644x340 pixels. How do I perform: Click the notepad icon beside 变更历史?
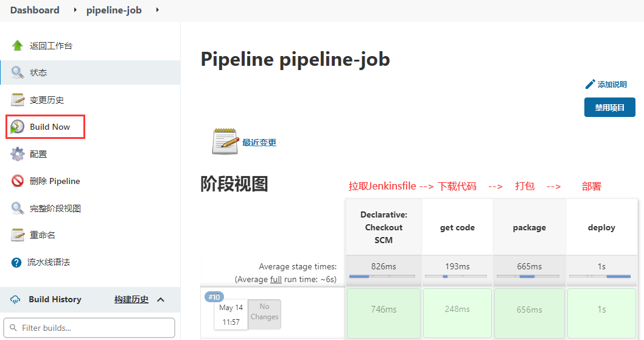(17, 100)
